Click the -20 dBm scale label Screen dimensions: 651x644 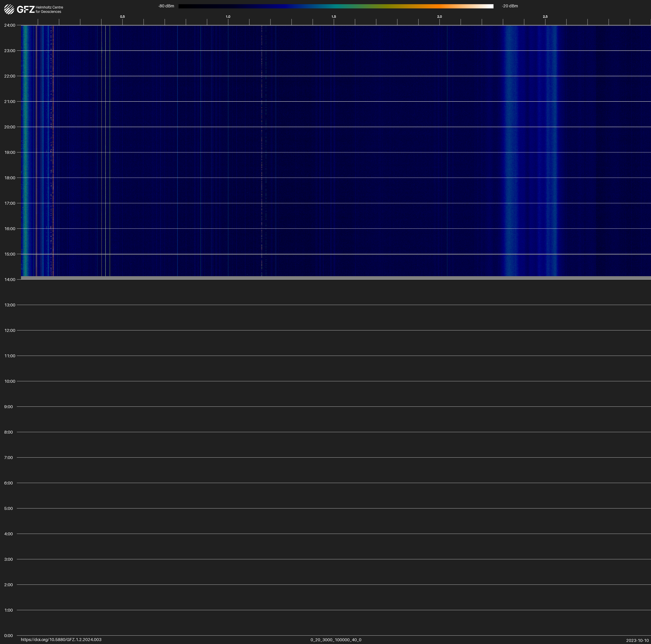tap(509, 6)
